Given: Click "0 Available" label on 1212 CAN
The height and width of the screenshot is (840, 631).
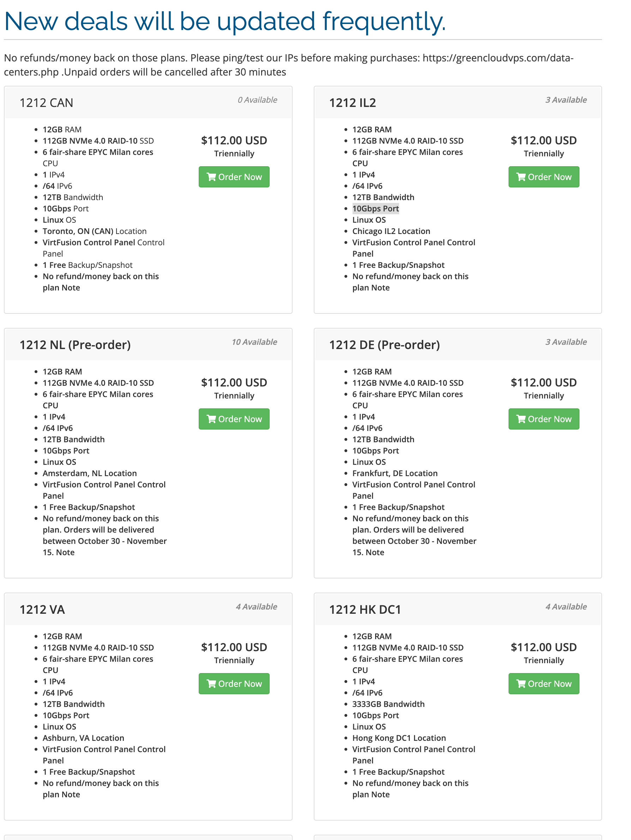Looking at the screenshot, I should (x=257, y=100).
